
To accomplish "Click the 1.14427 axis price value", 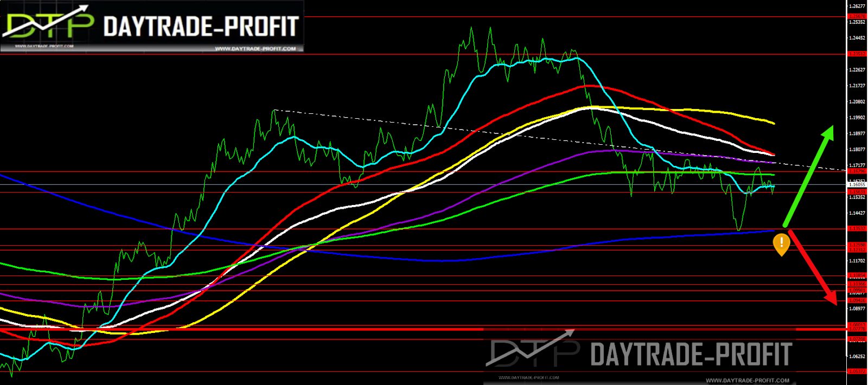I will (x=857, y=213).
